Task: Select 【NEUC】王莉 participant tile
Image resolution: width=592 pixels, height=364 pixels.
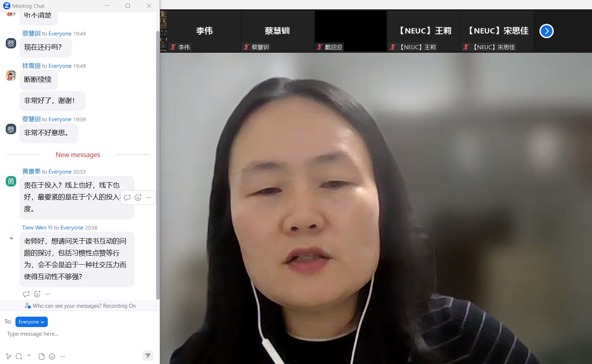Action: [x=424, y=31]
